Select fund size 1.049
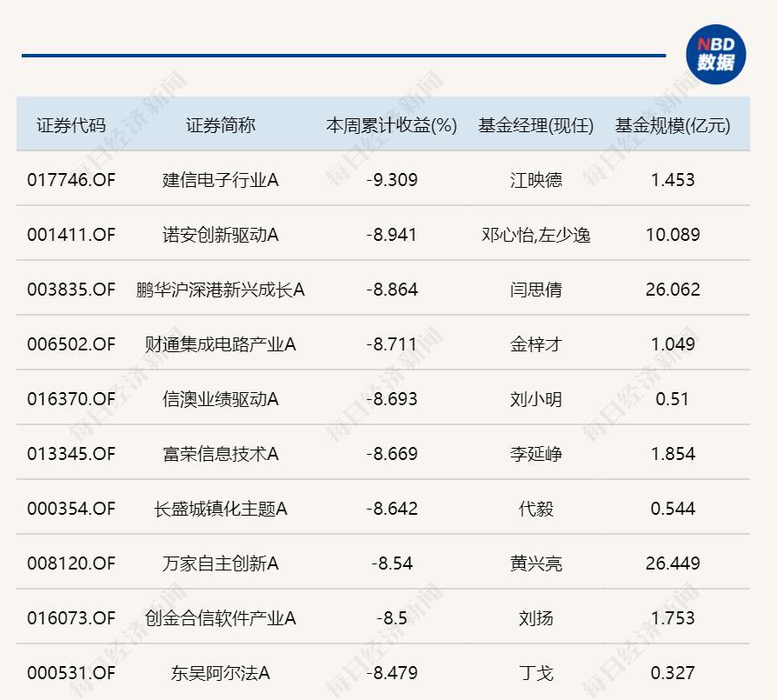This screenshot has height=700, width=777. coord(673,344)
